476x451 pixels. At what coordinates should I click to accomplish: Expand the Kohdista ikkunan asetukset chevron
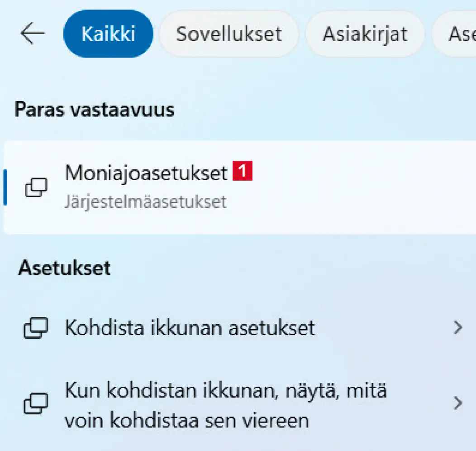[458, 327]
